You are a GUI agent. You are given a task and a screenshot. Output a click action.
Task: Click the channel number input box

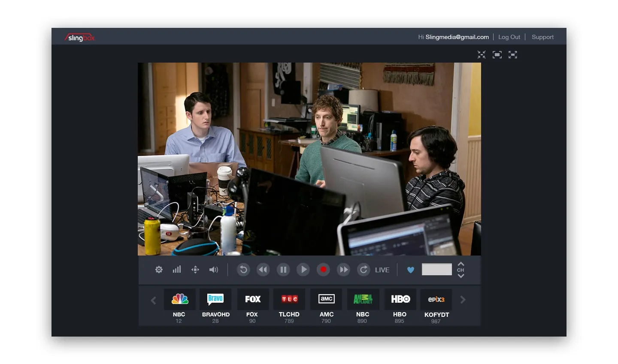[437, 269]
